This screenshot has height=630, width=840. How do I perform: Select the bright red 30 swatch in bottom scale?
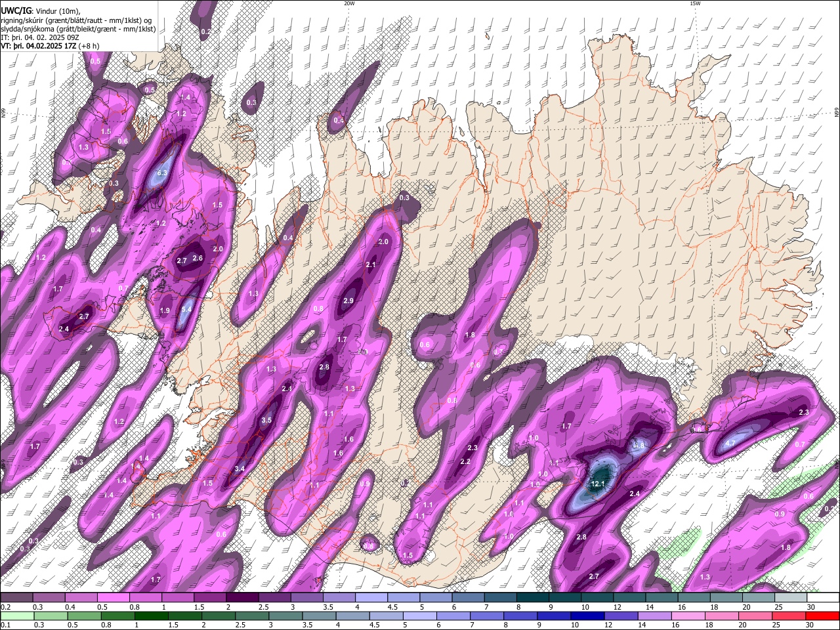tap(822, 616)
